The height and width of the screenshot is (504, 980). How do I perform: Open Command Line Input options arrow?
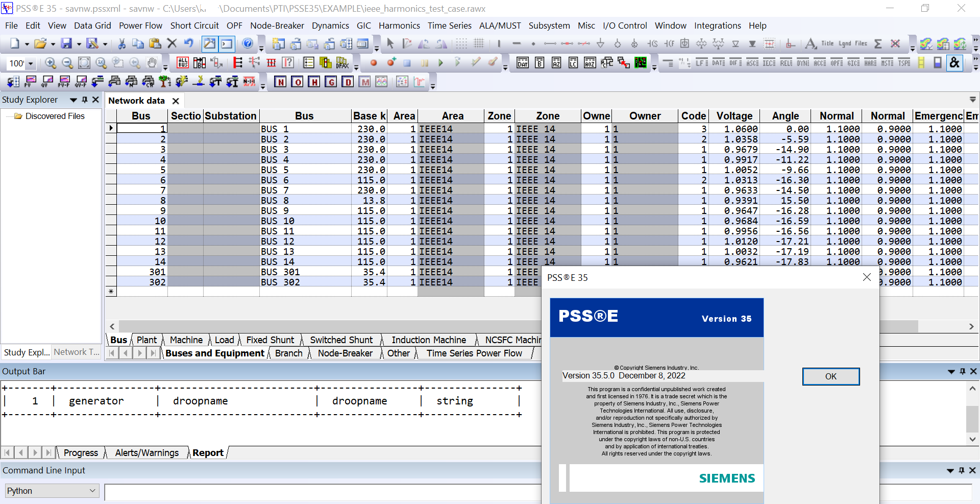click(x=950, y=470)
